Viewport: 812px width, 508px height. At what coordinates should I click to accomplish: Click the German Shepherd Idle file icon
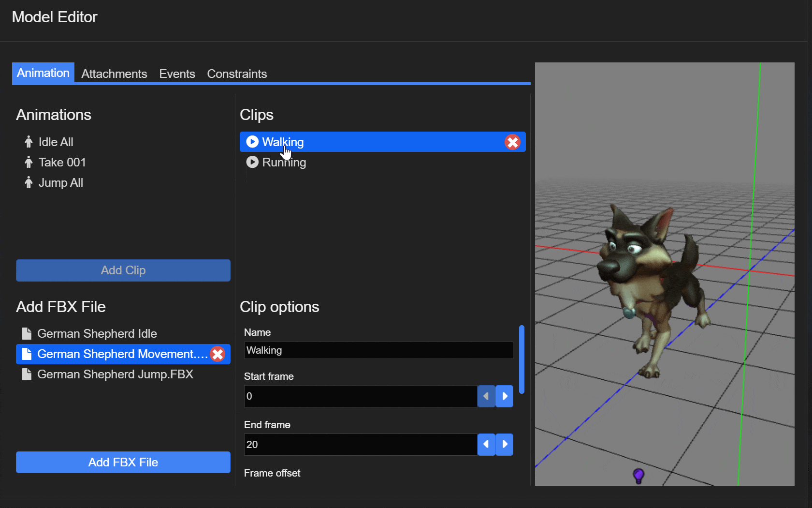point(27,333)
